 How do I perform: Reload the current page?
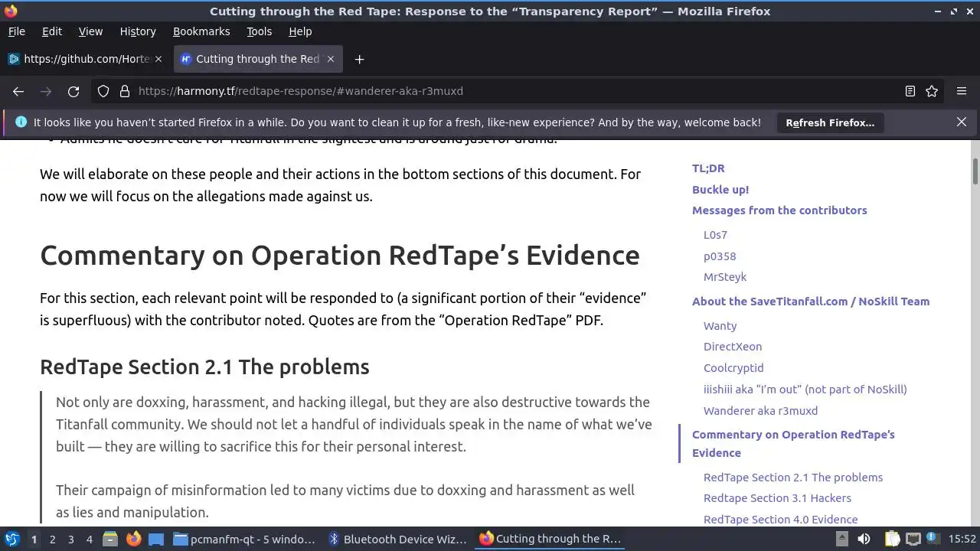[x=73, y=91]
